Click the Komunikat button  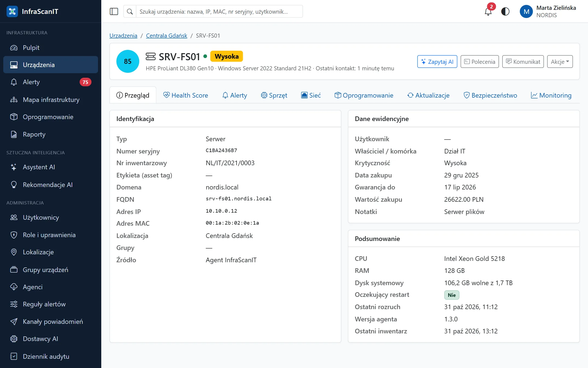(523, 62)
